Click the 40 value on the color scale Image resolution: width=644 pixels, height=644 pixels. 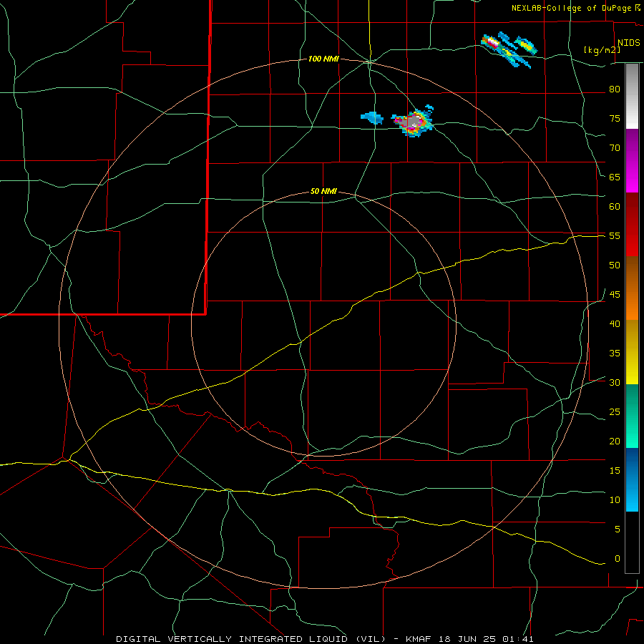point(615,323)
